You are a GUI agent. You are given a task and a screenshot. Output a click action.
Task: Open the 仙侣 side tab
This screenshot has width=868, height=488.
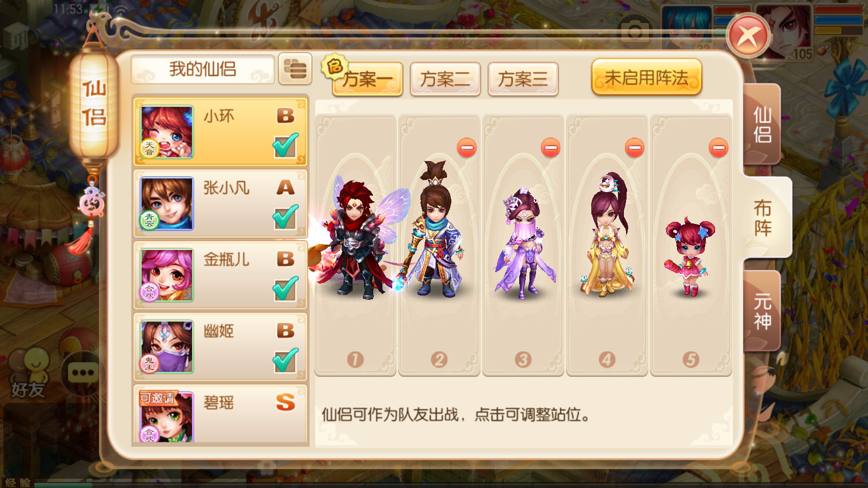(x=762, y=124)
